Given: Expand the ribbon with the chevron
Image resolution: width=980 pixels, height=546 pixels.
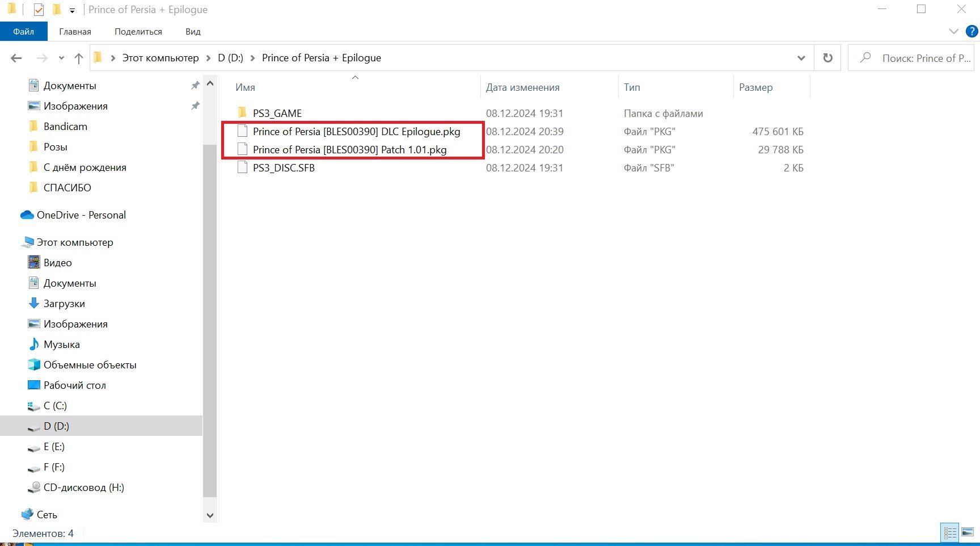Looking at the screenshot, I should (953, 31).
